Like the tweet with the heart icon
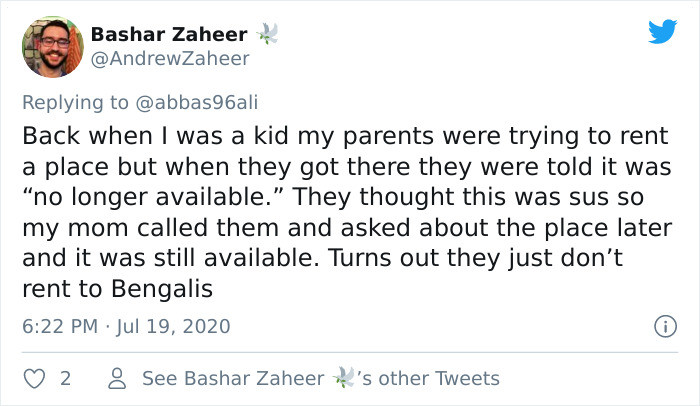 pyautogui.click(x=33, y=379)
